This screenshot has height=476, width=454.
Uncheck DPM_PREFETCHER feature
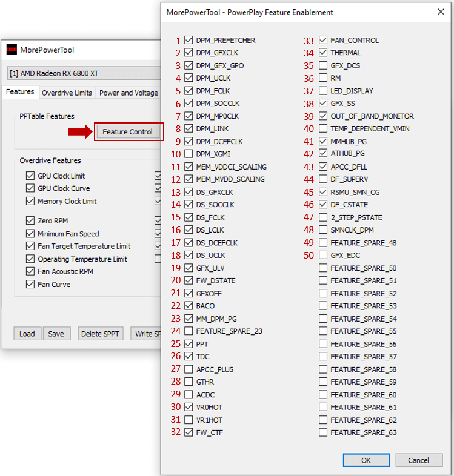189,40
